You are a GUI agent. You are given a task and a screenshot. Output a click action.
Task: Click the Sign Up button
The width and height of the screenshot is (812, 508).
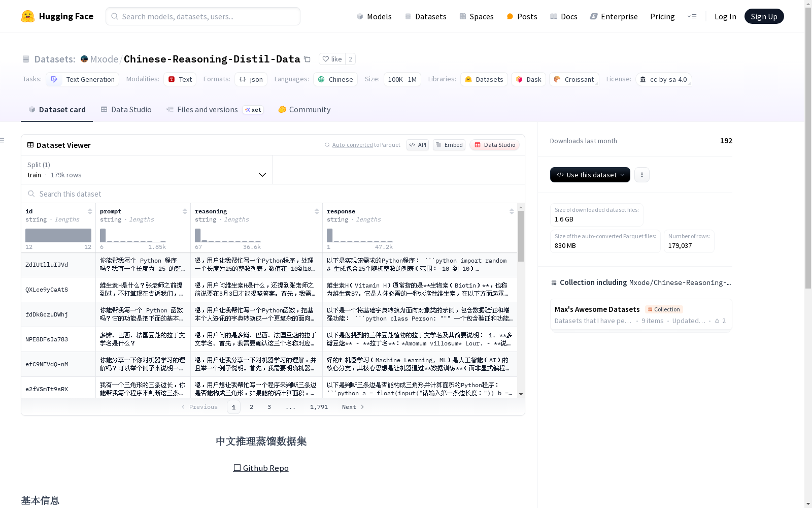tap(764, 16)
